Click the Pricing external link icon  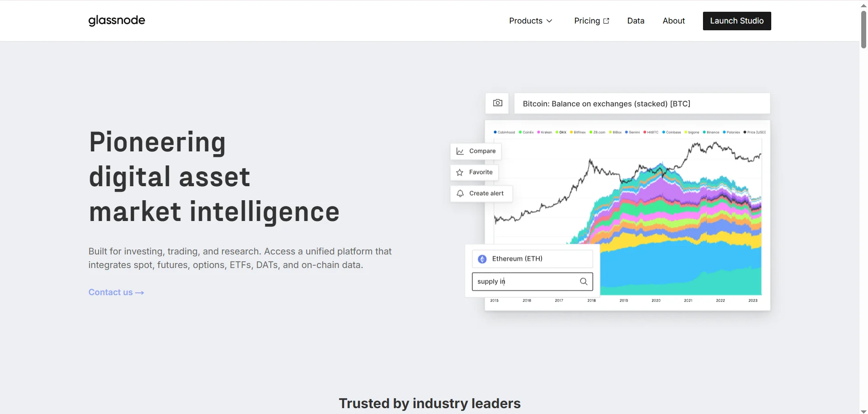[606, 21]
